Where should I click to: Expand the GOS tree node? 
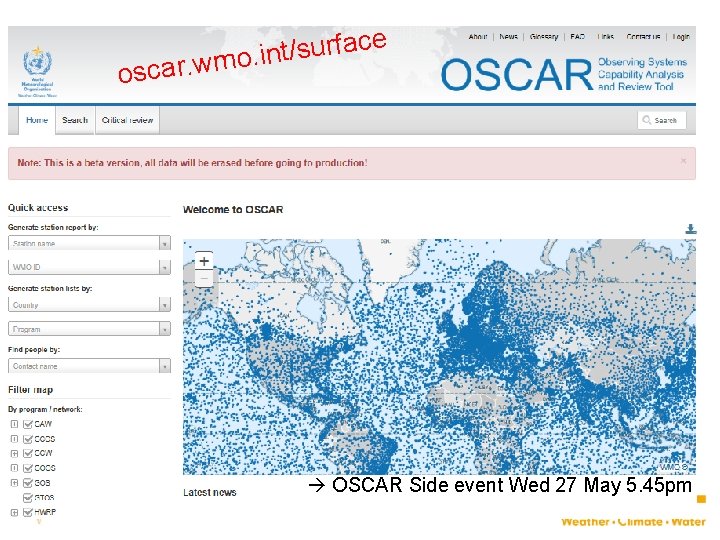click(14, 483)
